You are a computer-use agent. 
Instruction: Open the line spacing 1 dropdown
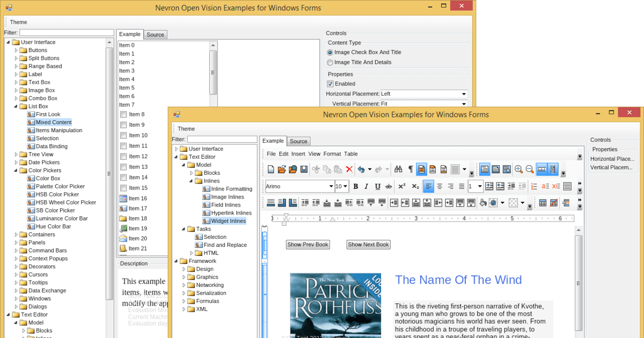click(479, 186)
